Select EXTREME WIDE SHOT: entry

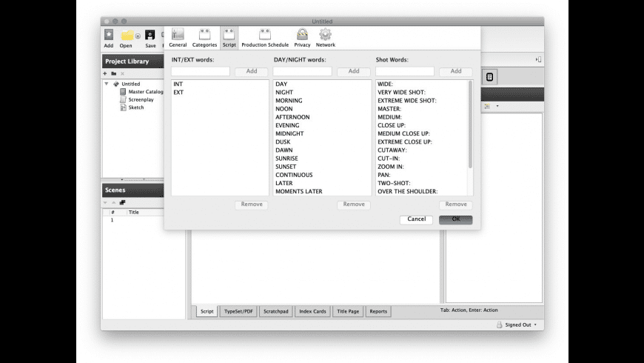(x=406, y=100)
